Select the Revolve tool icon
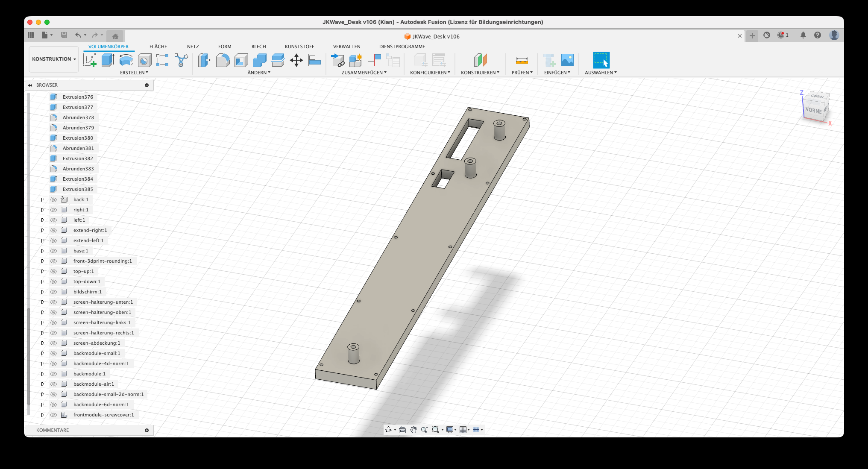The width and height of the screenshot is (868, 469). [126, 60]
